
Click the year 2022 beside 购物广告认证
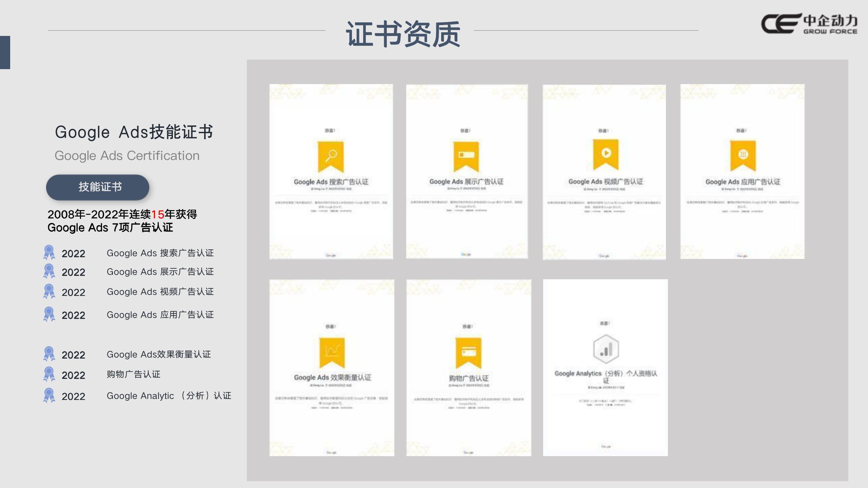pyautogui.click(x=73, y=375)
